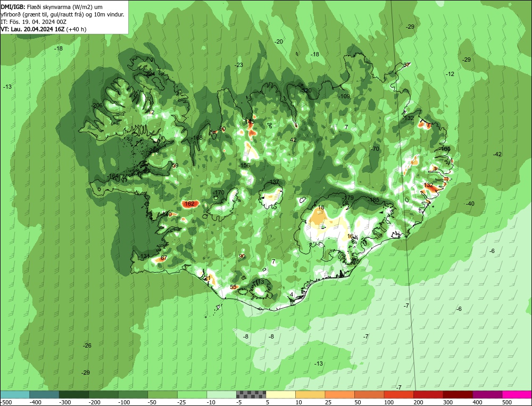The width and height of the screenshot is (532, 406).
Task: Select the '-131' map value
Action: (144, 256)
